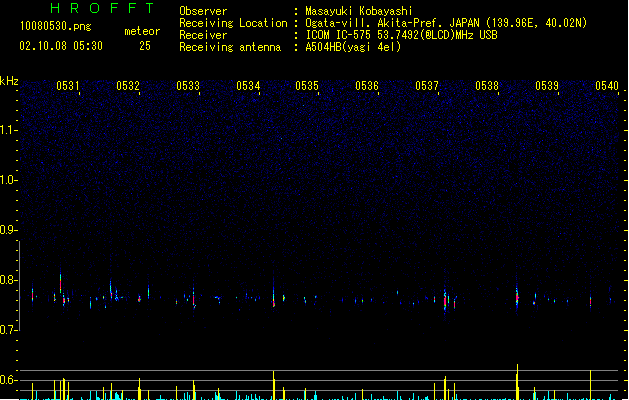This screenshot has width=629, height=400.
Task: Click the date stamp 02.10.08 05:30
Action: (x=61, y=46)
